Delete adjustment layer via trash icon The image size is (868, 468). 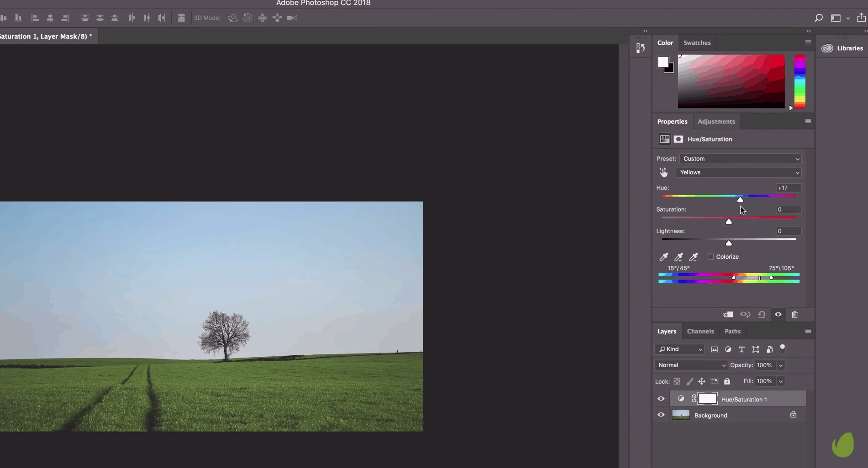(x=795, y=314)
